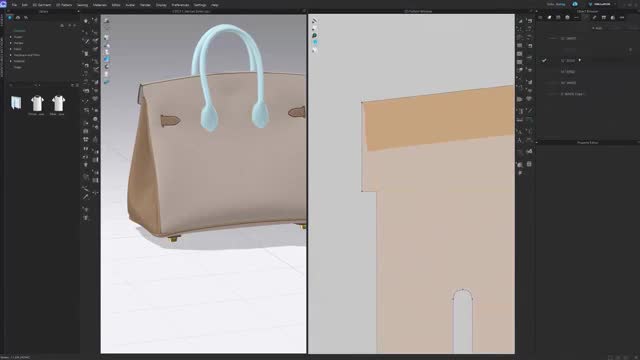Image resolution: width=640 pixels, height=360 pixels.
Task: Select the middle T-shirt thumbnail in Library
Action: point(37,103)
